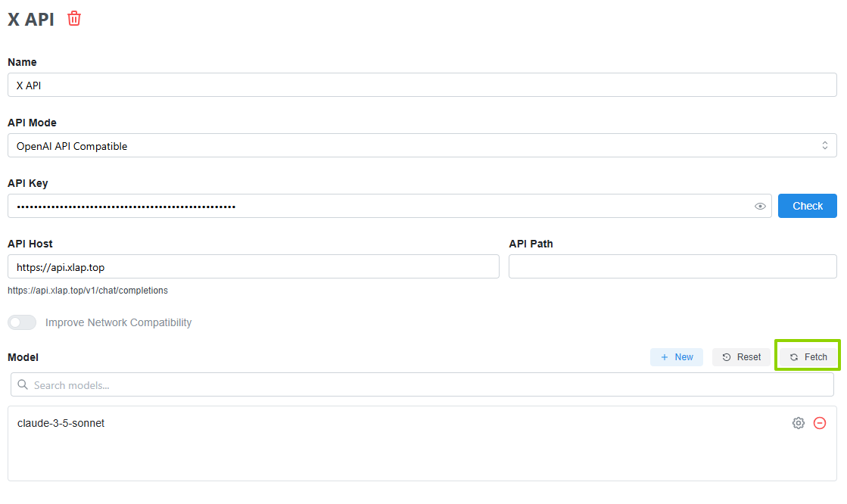Click the X API page heading
The height and width of the screenshot is (504, 847).
(x=31, y=20)
